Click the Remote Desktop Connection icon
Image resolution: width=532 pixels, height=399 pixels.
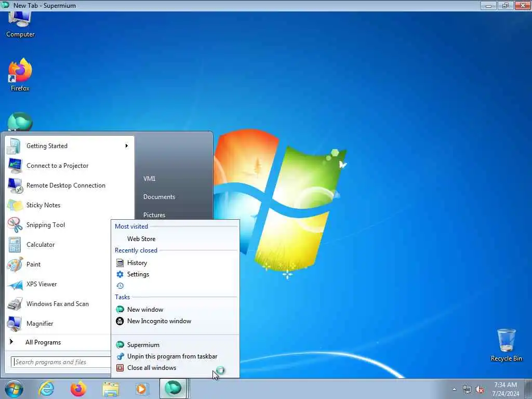15,185
